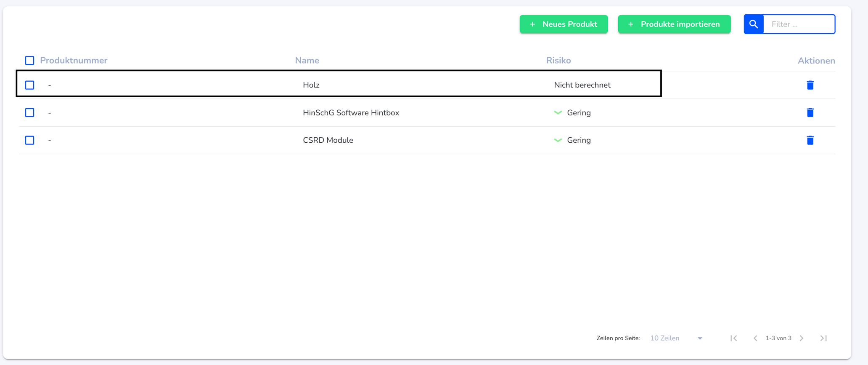Viewport: 868px width, 365px height.
Task: Click the green risk chevron for HinSchG
Action: pyautogui.click(x=558, y=113)
